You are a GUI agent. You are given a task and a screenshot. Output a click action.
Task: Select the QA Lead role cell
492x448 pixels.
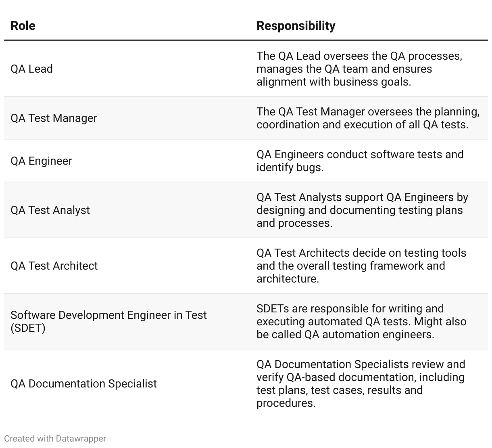click(32, 69)
